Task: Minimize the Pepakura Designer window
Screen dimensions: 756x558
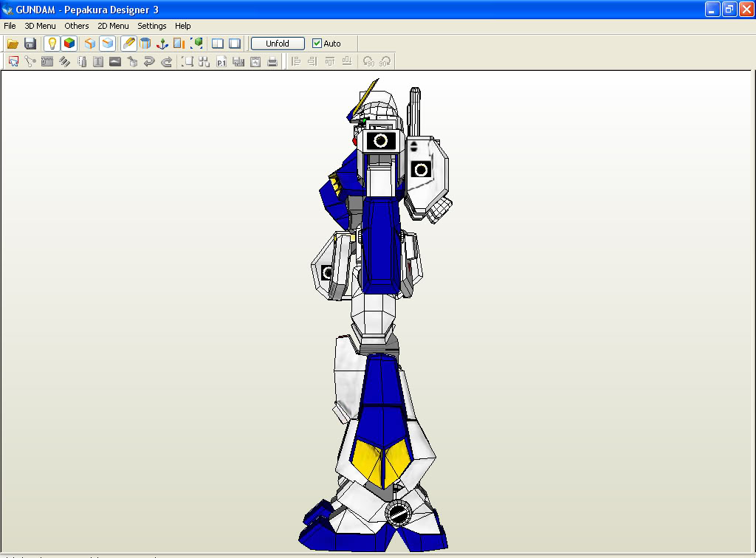Action: [x=712, y=10]
